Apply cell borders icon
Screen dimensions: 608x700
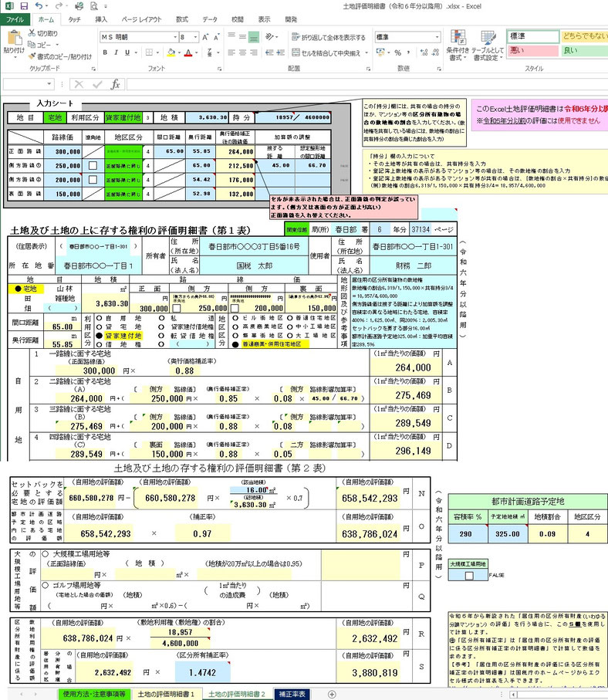pos(149,52)
